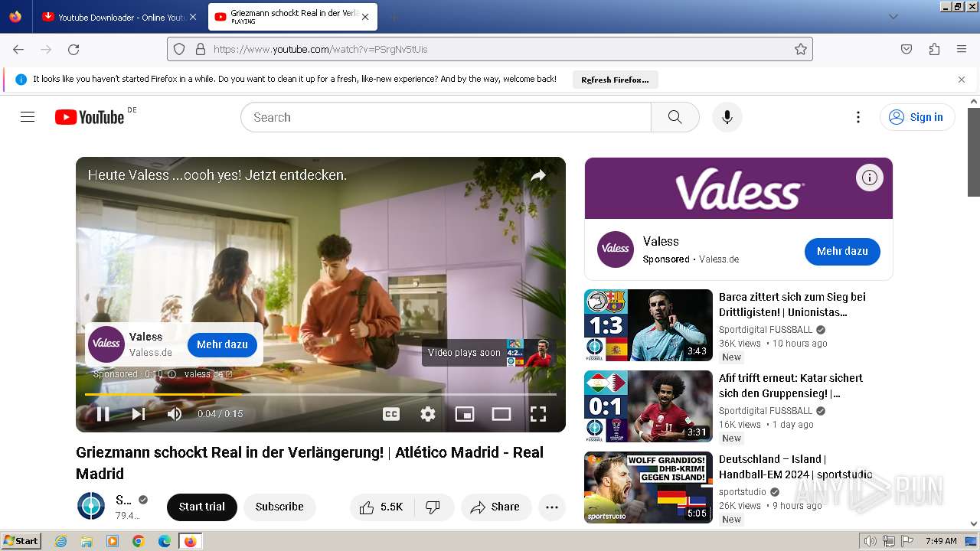Open Firefox application menu
Image resolution: width=980 pixels, height=551 pixels.
(x=962, y=49)
